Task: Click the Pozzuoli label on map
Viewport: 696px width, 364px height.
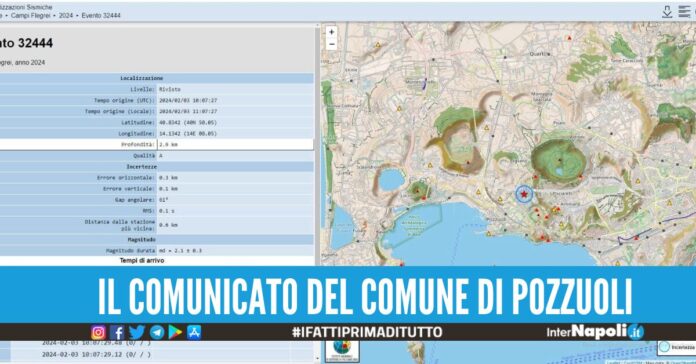Action: click(496, 219)
